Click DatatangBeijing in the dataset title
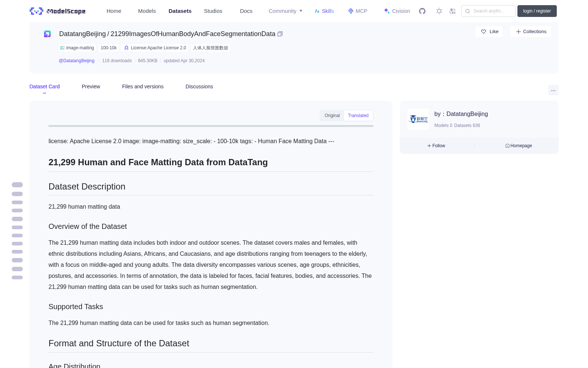This screenshot has width=588, height=368. click(82, 34)
